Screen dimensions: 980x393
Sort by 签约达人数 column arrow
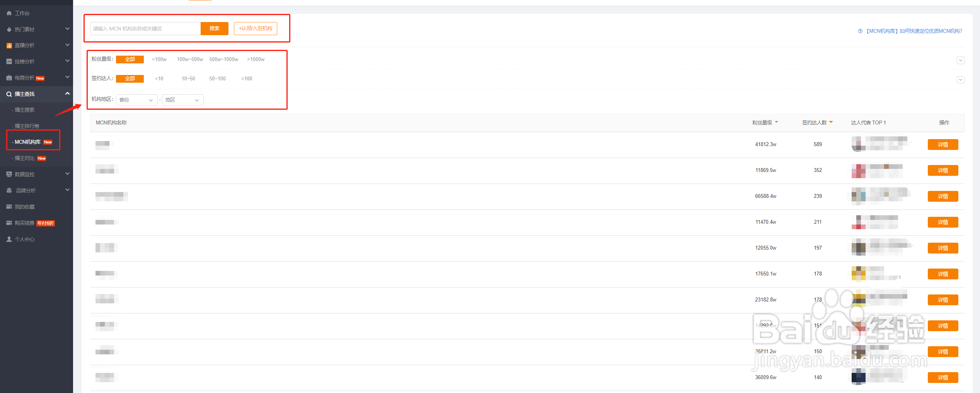click(831, 122)
